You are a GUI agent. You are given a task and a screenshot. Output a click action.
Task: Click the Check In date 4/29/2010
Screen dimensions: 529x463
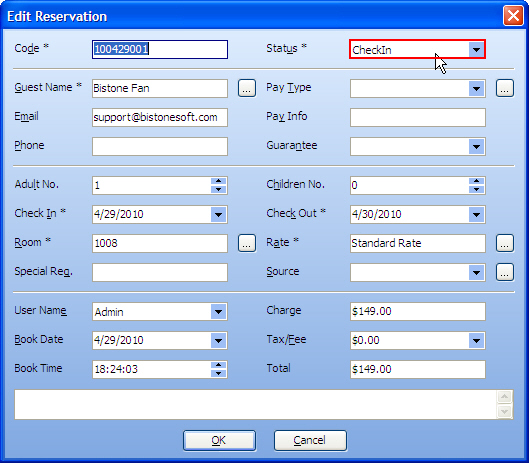(x=118, y=214)
